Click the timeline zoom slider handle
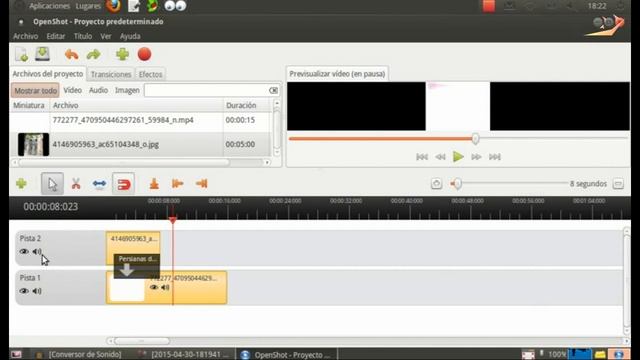This screenshot has height=360, width=640. coord(458,184)
